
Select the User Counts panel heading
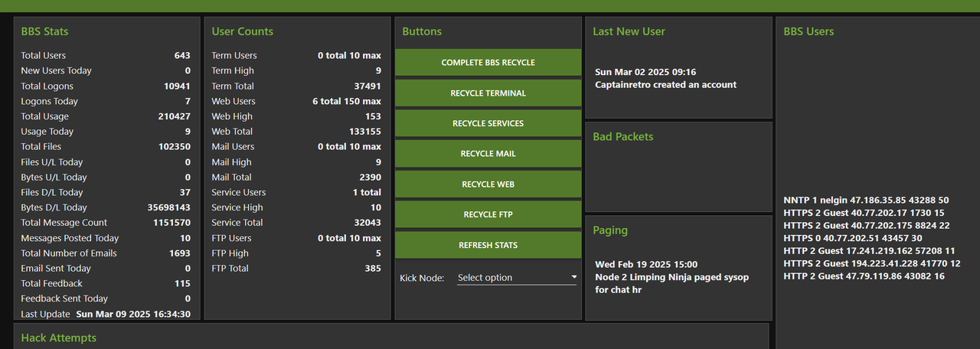[x=242, y=31]
